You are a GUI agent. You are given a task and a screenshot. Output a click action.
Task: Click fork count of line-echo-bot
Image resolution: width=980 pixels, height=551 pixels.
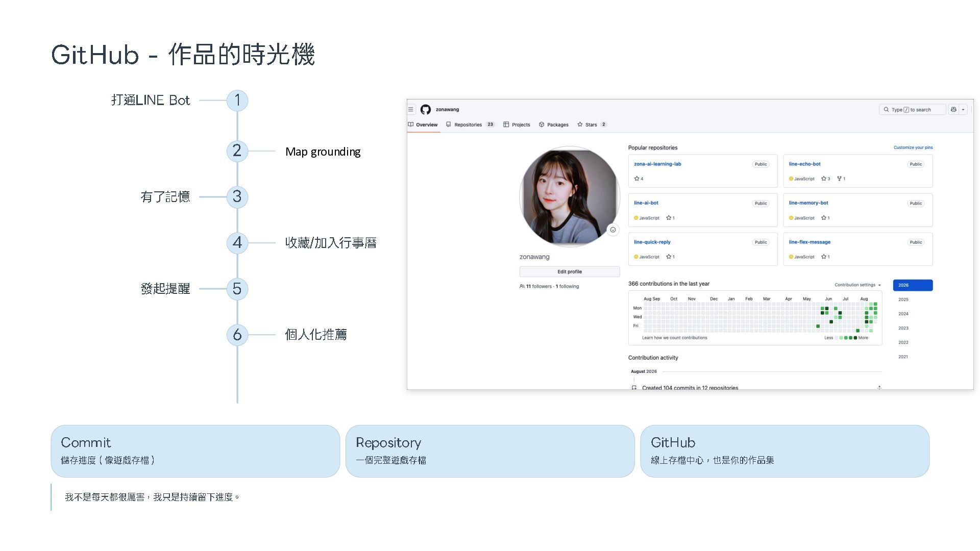pos(841,179)
